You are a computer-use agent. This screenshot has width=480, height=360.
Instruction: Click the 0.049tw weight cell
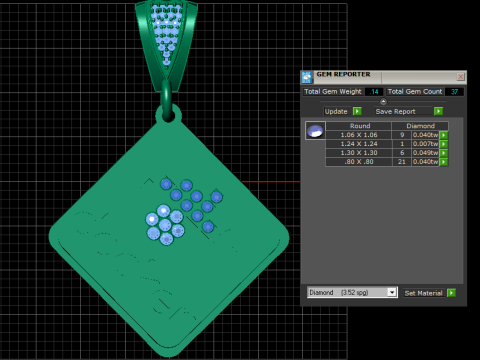coord(425,153)
